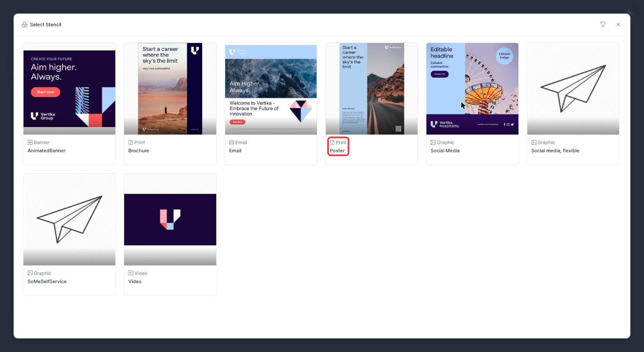
Task: Select the SoMeSelfService paper plane thumbnail
Action: coord(69,219)
